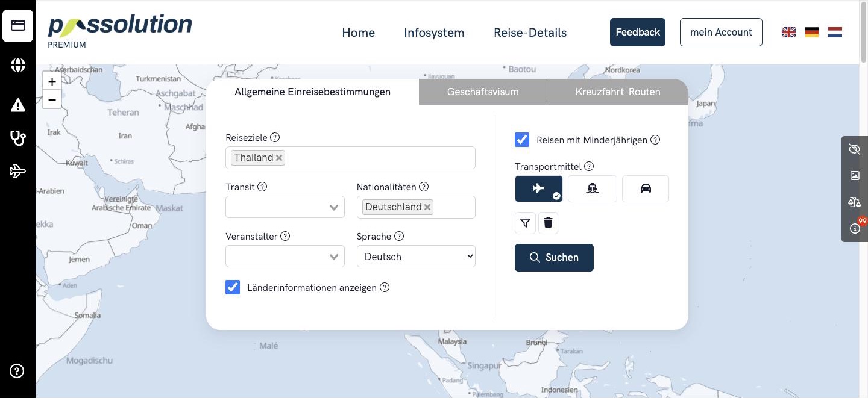Open Reise-Details navigation item
The width and height of the screenshot is (868, 398).
(x=530, y=33)
